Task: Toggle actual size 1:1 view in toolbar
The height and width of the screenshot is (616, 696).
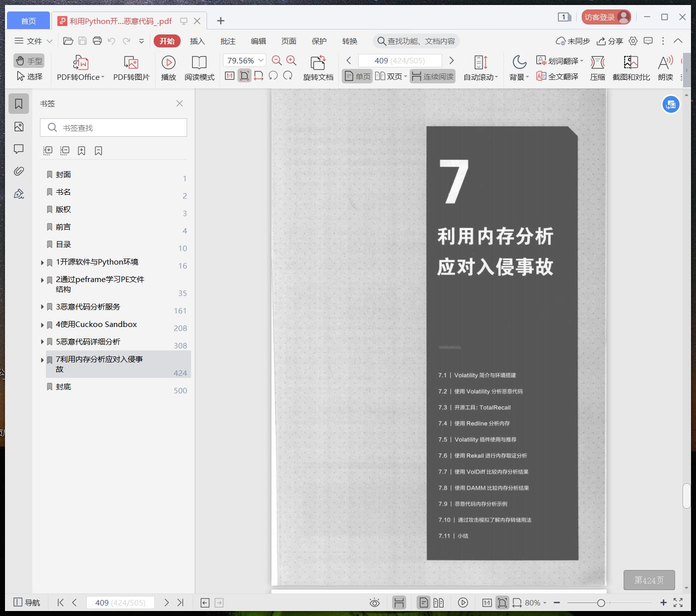Action: pyautogui.click(x=230, y=76)
